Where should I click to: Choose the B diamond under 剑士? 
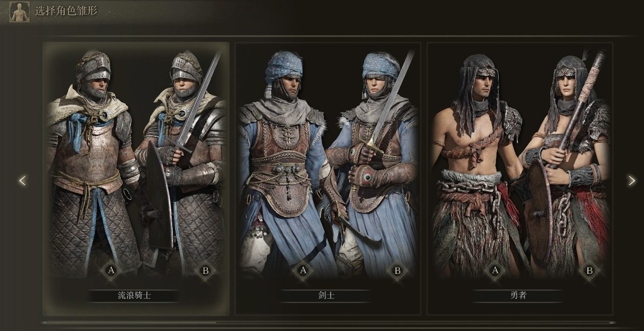(x=398, y=271)
